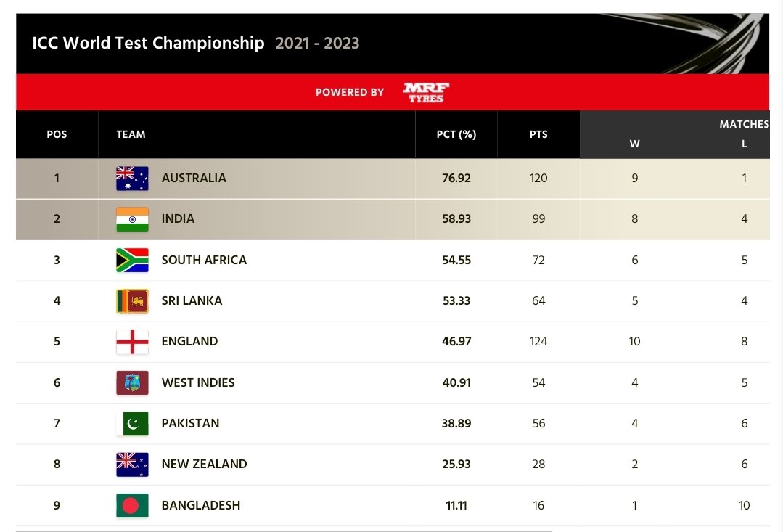783x532 pixels.
Task: Select the Pakistan flag icon
Action: [132, 424]
